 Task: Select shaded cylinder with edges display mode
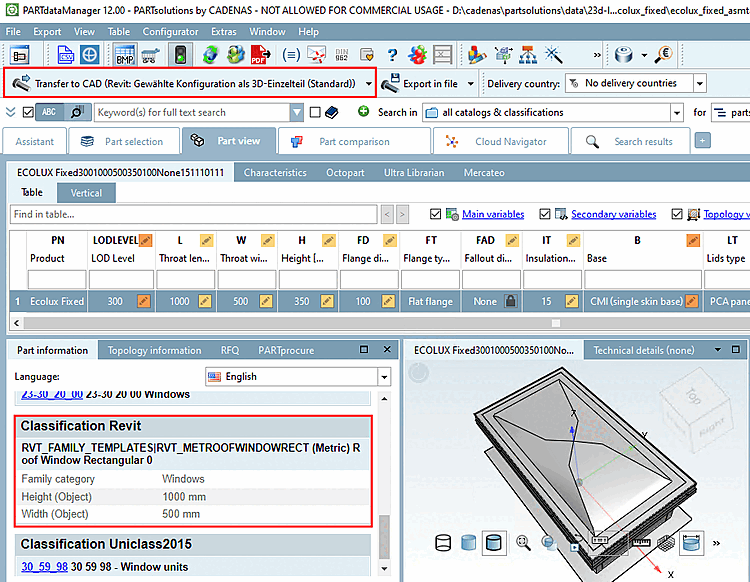(494, 543)
